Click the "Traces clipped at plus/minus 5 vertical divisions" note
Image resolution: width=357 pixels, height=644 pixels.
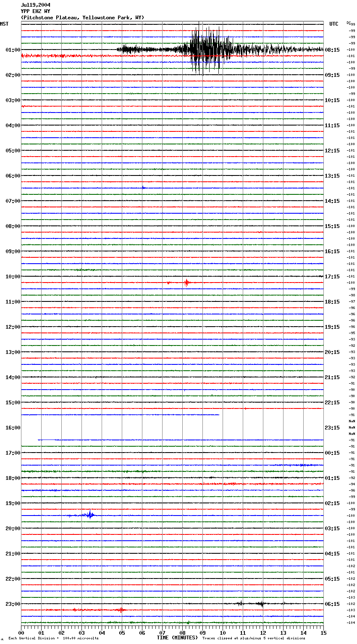(x=254, y=639)
